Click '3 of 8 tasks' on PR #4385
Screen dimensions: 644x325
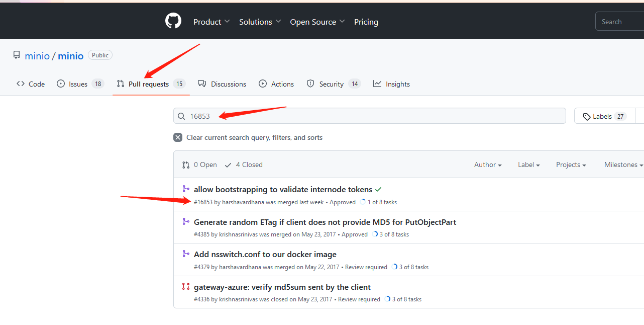394,234
